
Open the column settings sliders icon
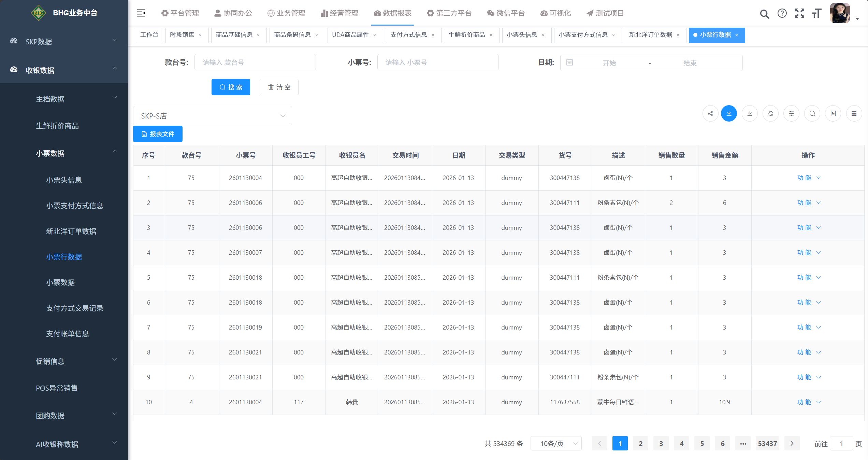791,114
